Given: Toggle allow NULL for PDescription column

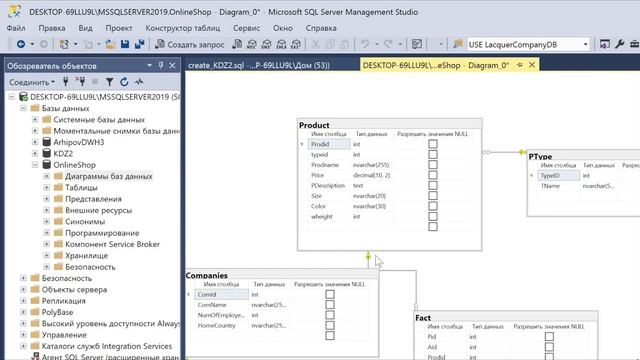Looking at the screenshot, I should click(433, 185).
